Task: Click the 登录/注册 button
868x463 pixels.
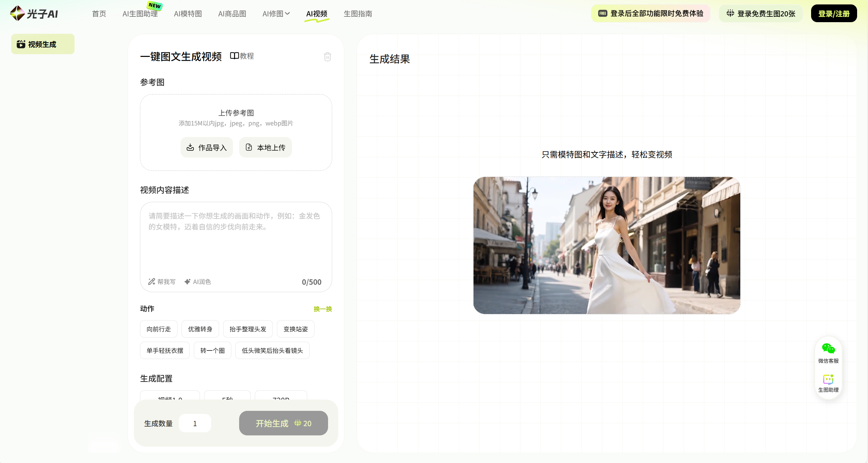Action: 834,14
